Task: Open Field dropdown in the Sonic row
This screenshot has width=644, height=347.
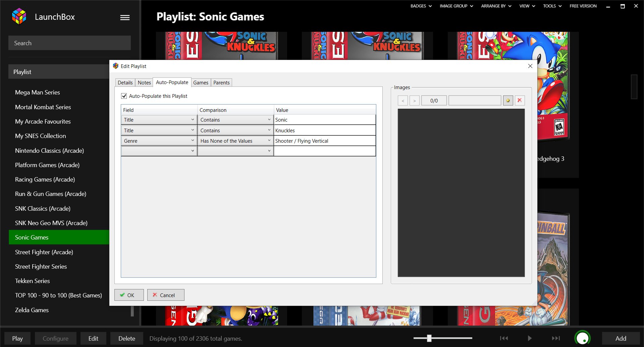Action: (159, 120)
